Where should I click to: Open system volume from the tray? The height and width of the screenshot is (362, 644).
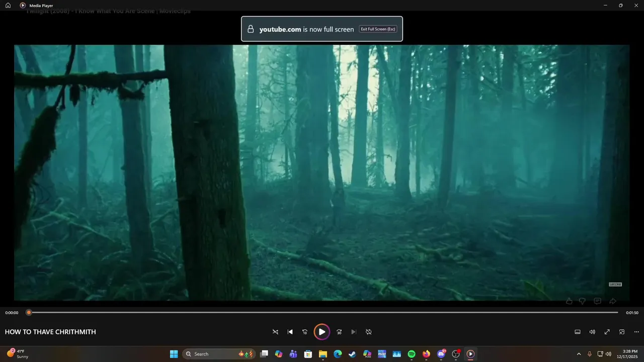608,354
